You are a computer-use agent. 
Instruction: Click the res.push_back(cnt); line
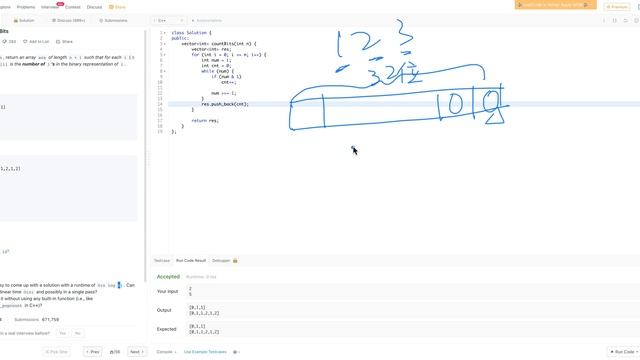point(225,104)
